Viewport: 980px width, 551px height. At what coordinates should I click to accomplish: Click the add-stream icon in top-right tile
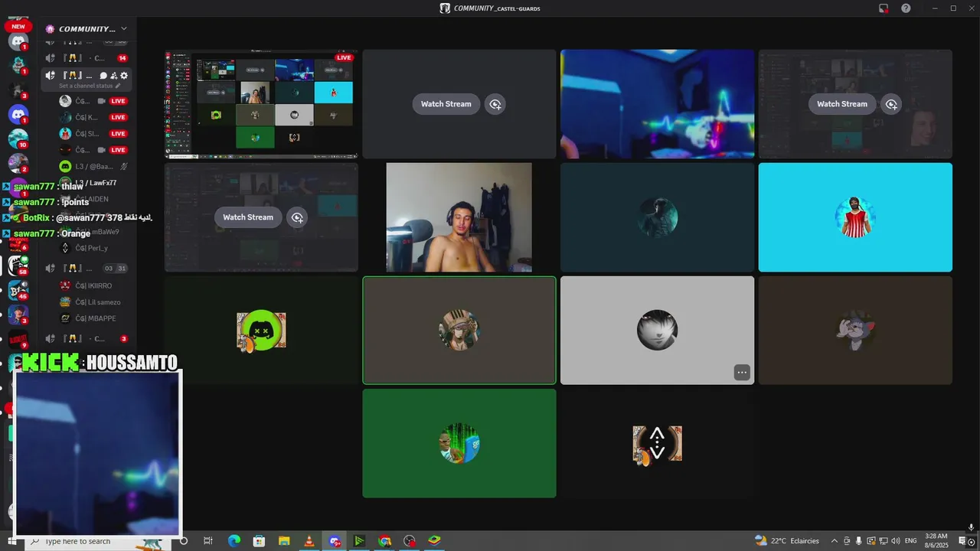point(891,104)
